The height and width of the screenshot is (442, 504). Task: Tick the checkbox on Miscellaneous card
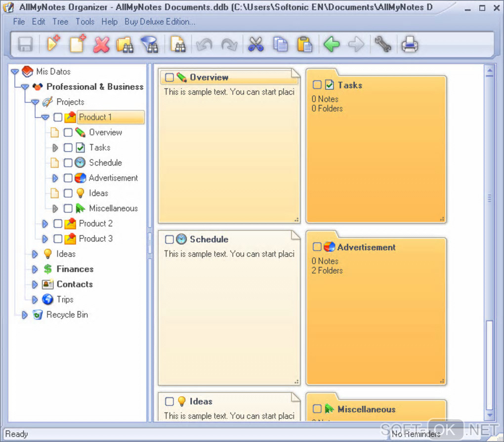click(317, 408)
